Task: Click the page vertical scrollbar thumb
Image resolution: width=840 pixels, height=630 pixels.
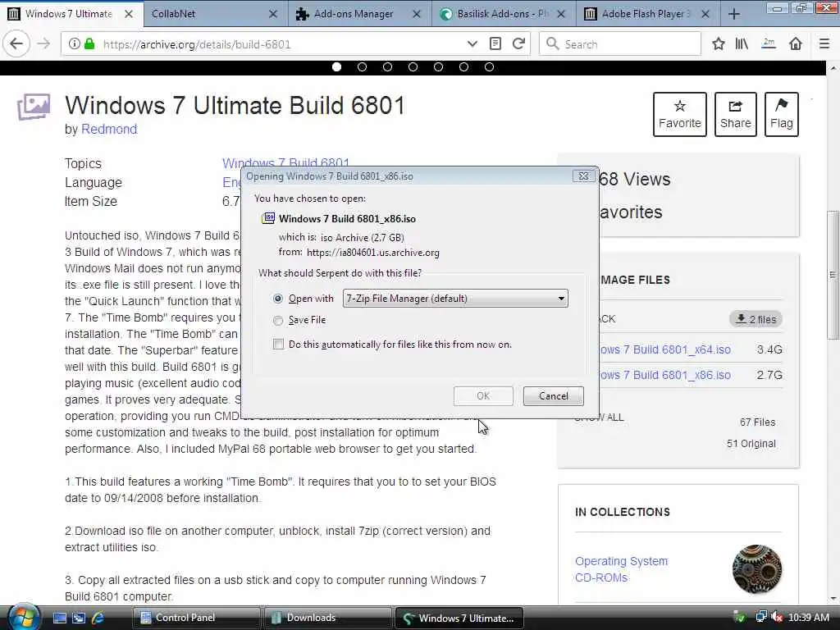Action: pyautogui.click(x=833, y=275)
